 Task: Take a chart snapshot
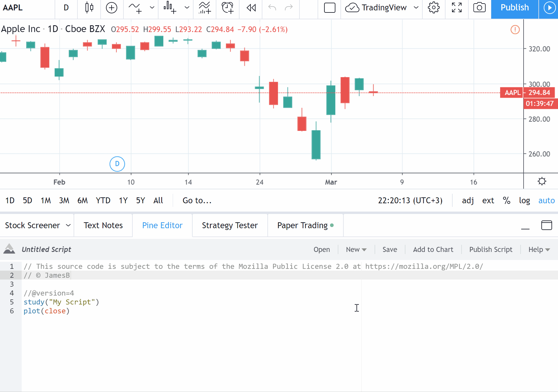click(479, 8)
